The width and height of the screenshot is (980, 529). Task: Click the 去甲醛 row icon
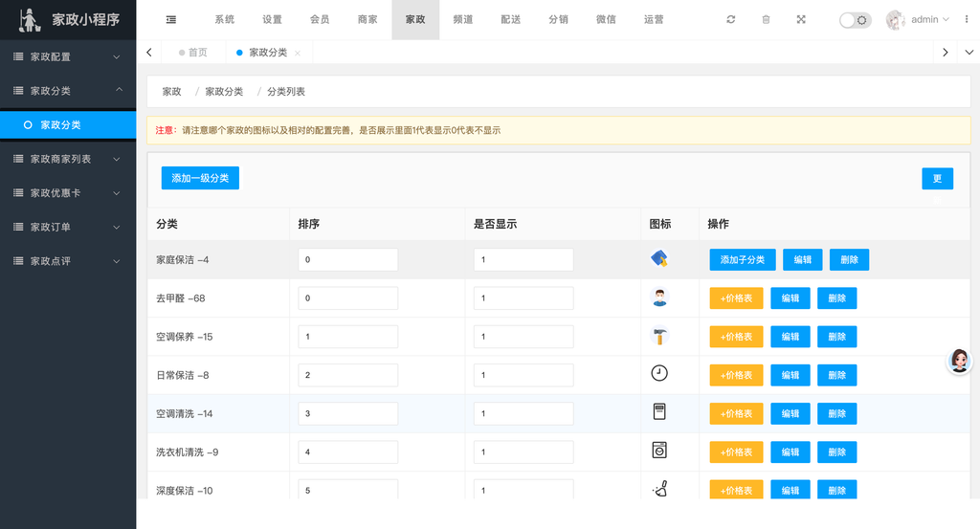659,297
